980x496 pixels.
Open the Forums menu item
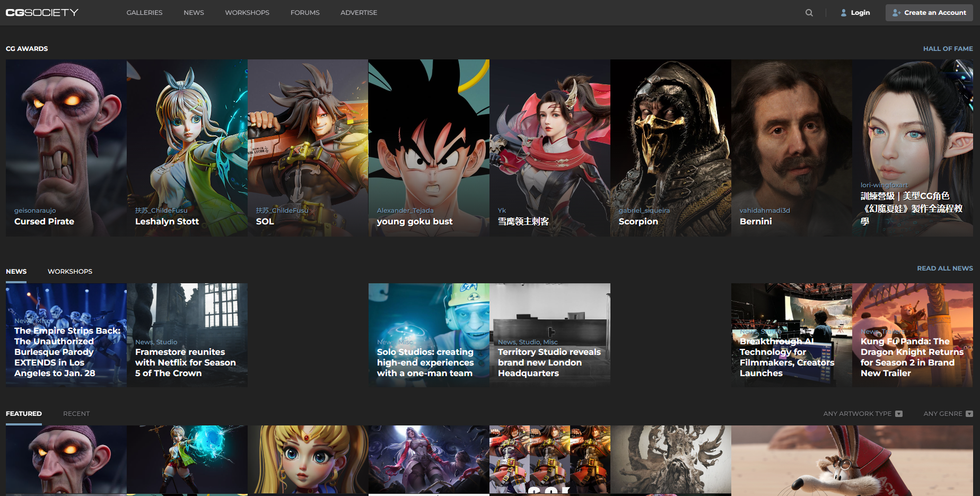pyautogui.click(x=305, y=13)
